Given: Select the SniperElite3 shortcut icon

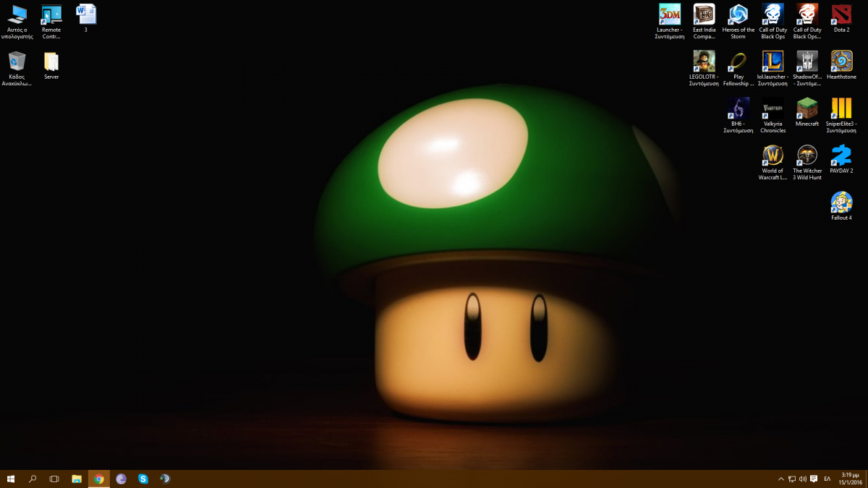Looking at the screenshot, I should click(841, 116).
